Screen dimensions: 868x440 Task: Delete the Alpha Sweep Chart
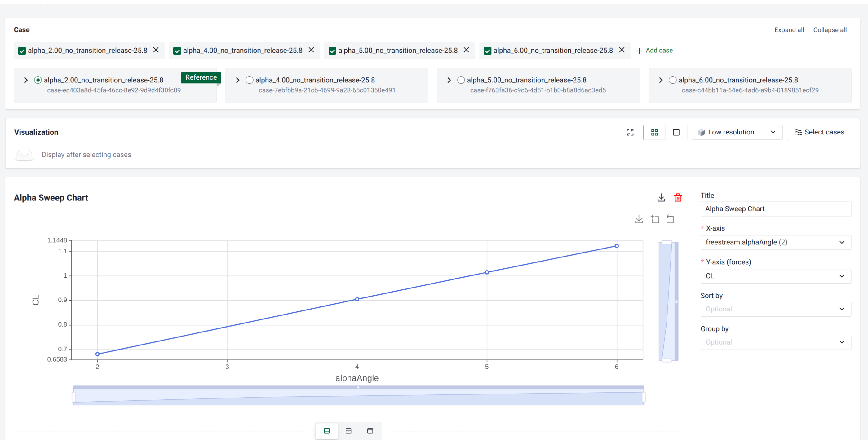[678, 198]
